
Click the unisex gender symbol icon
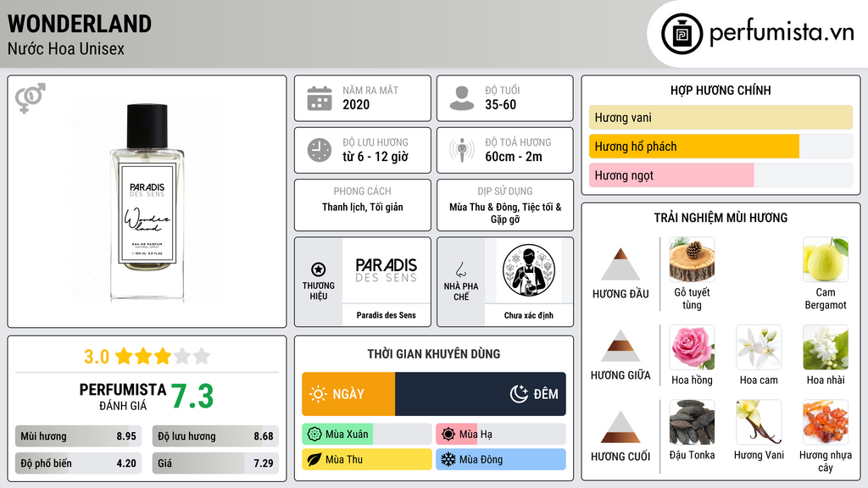(x=30, y=98)
